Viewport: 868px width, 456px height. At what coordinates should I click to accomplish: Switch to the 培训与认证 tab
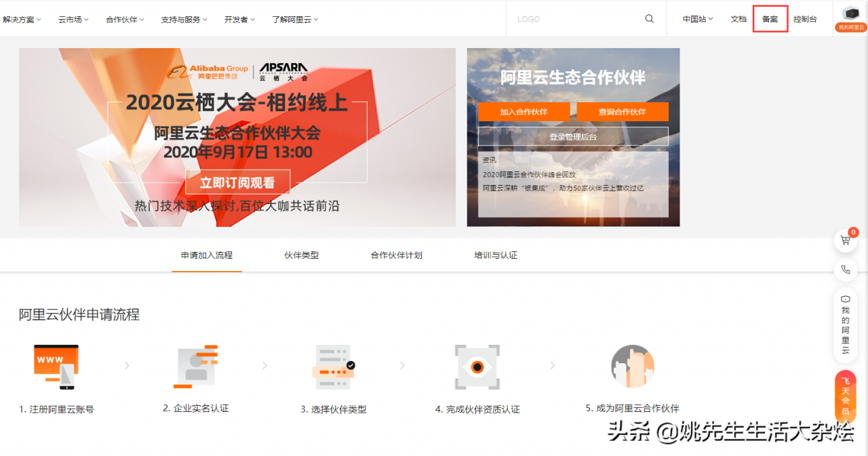(494, 255)
